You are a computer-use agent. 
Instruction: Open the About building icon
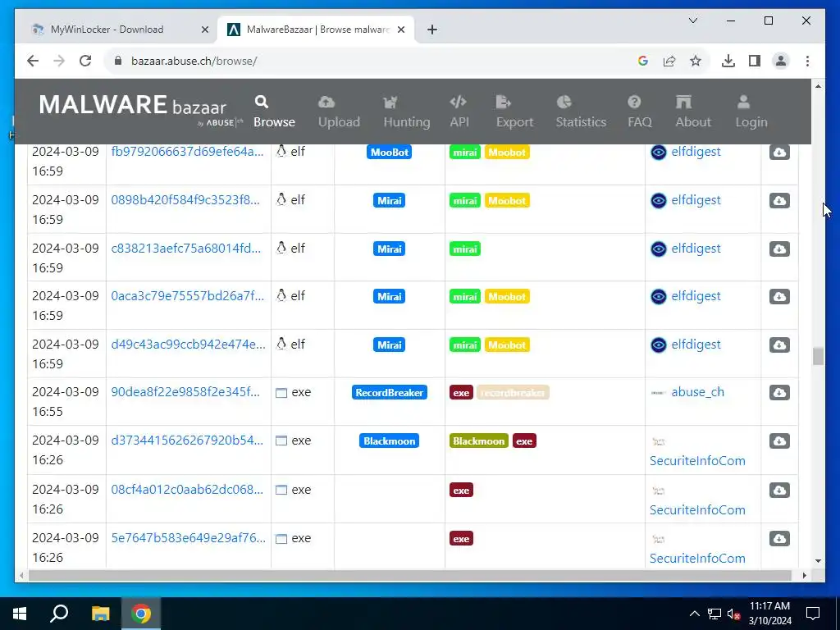click(683, 102)
